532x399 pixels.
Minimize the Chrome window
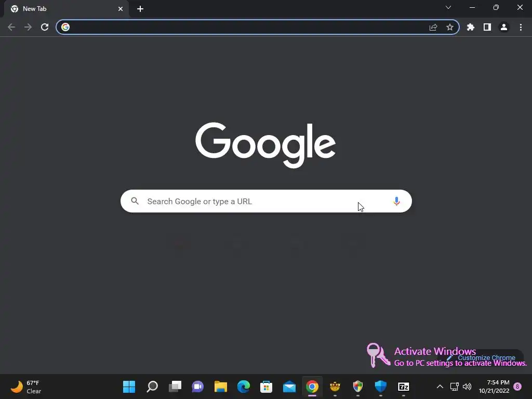pyautogui.click(x=472, y=7)
